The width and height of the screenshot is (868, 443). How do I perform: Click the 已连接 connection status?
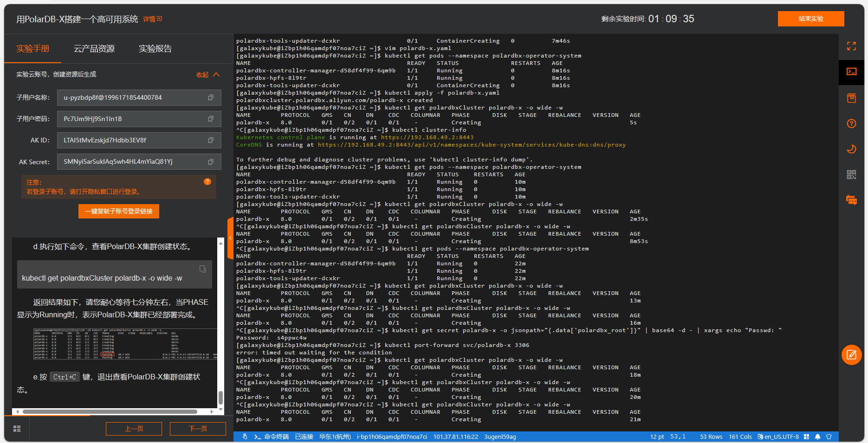pyautogui.click(x=304, y=437)
